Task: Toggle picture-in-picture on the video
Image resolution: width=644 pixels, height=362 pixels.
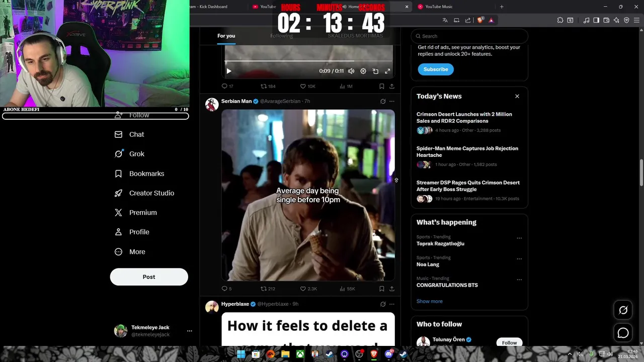Action: pos(375,71)
